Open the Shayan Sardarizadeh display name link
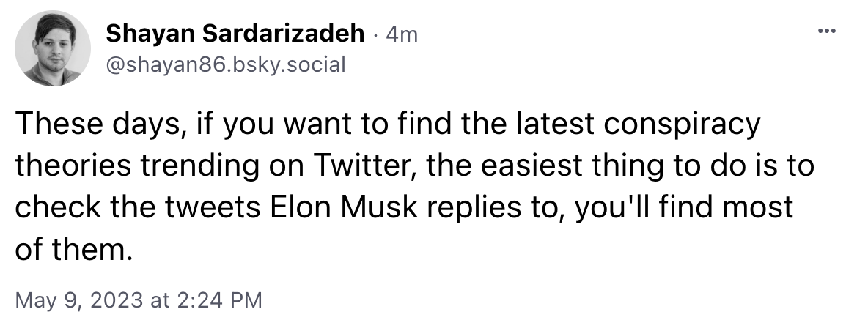868x331 pixels. [235, 33]
